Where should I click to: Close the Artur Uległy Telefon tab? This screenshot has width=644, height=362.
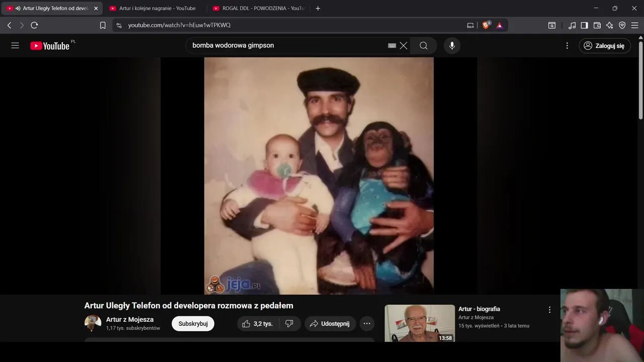point(96,9)
